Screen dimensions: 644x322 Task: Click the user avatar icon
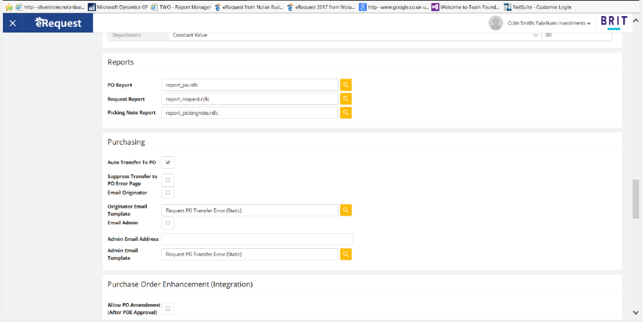point(496,23)
